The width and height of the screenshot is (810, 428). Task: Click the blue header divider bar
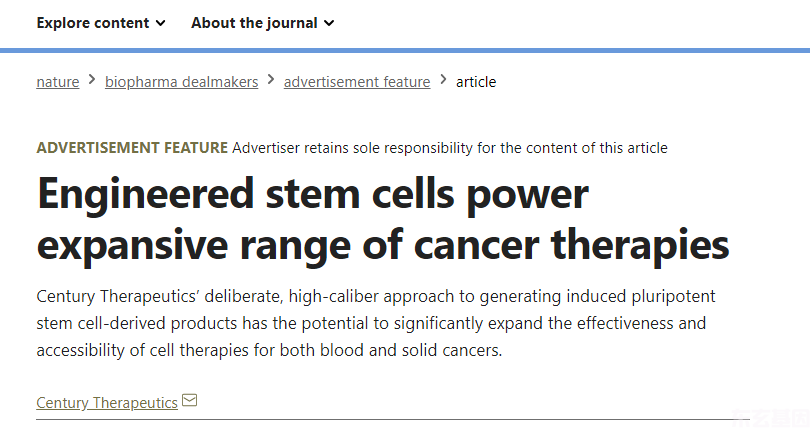point(405,51)
